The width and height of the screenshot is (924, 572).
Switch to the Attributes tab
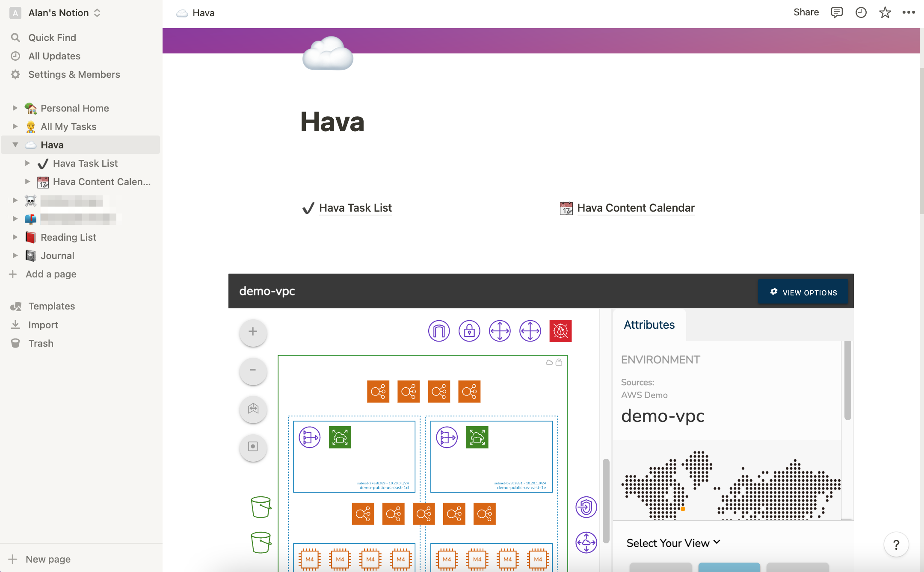tap(649, 325)
